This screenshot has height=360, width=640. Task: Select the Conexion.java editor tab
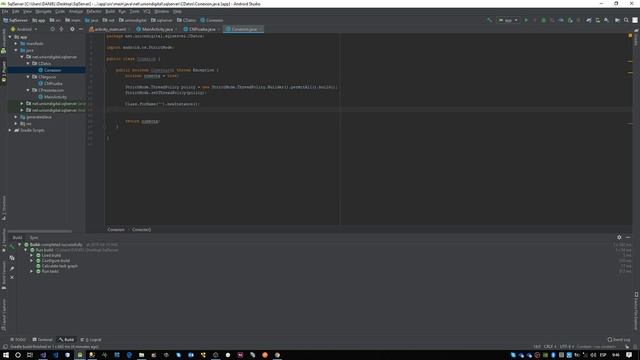click(x=244, y=29)
